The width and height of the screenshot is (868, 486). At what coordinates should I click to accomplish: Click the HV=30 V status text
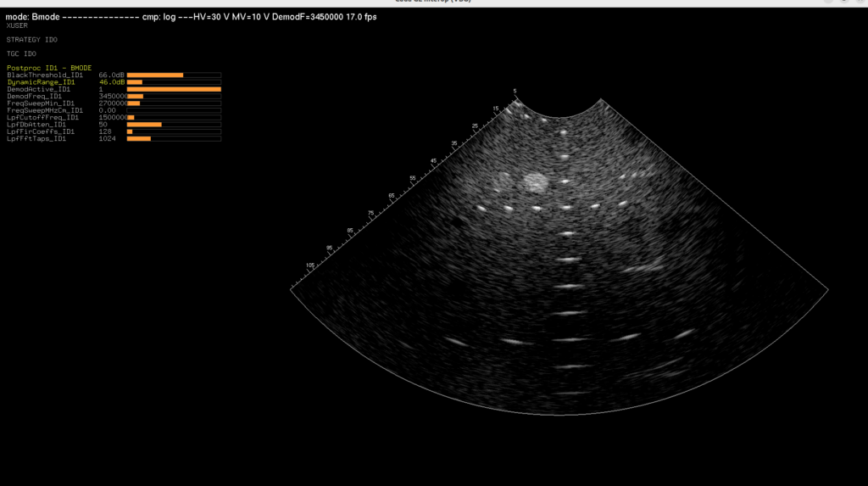tap(211, 17)
